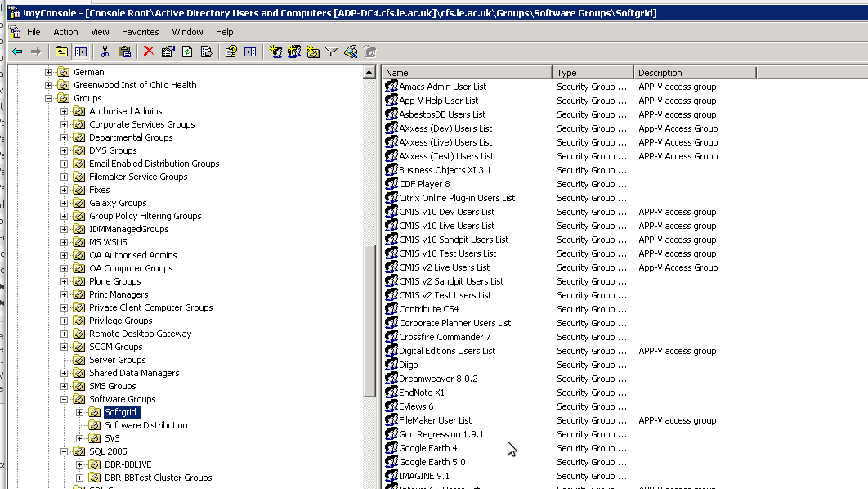Open the MMC console icon menu
The height and width of the screenshot is (489, 868).
pyautogui.click(x=15, y=32)
